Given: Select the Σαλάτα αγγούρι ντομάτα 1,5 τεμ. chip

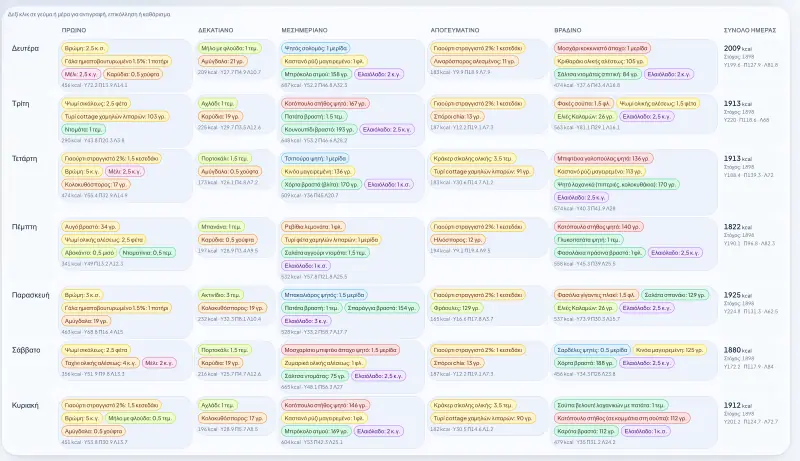Looking at the screenshot, I should coord(325,252).
